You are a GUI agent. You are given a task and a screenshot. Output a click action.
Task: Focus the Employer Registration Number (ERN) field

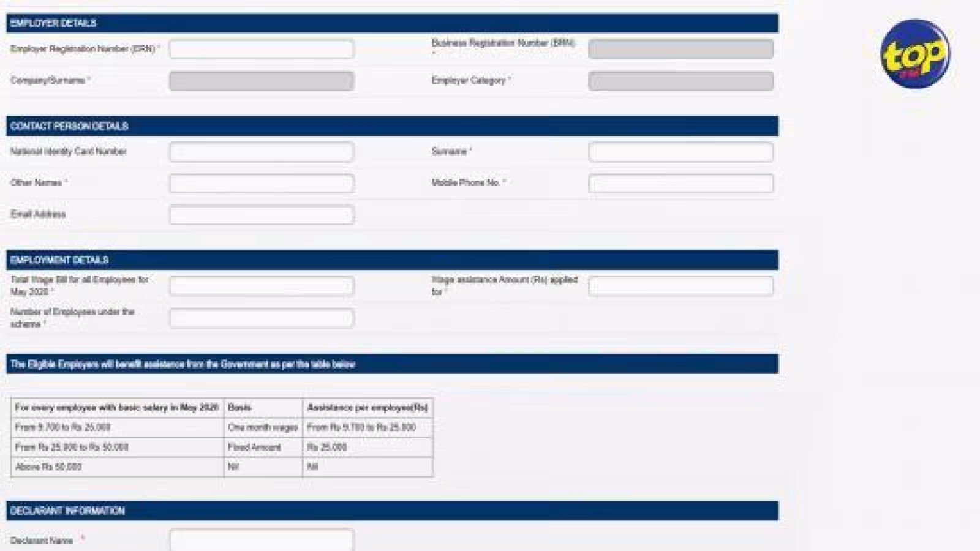coord(262,49)
